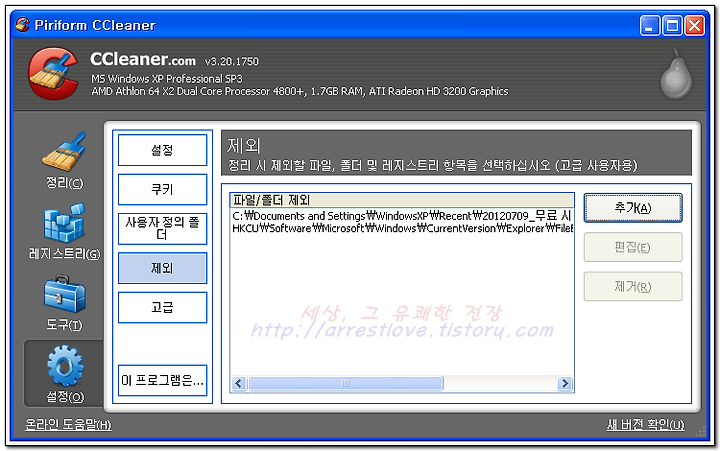Click the CCleaner logo in header
The width and height of the screenshot is (720, 451).
[x=53, y=73]
